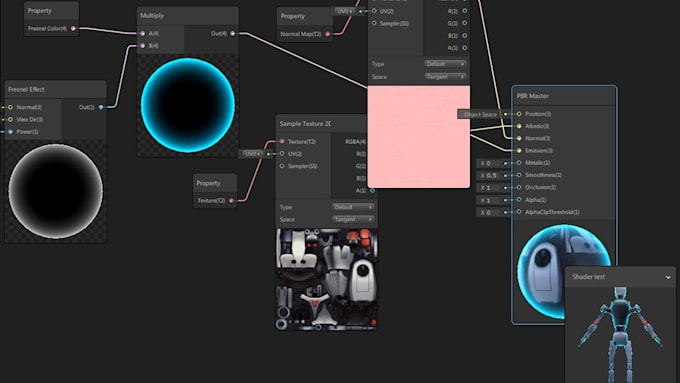The image size is (680, 383).
Task: Open UV0 dropdown next to Property Texture(T2) node
Action: pyautogui.click(x=252, y=154)
